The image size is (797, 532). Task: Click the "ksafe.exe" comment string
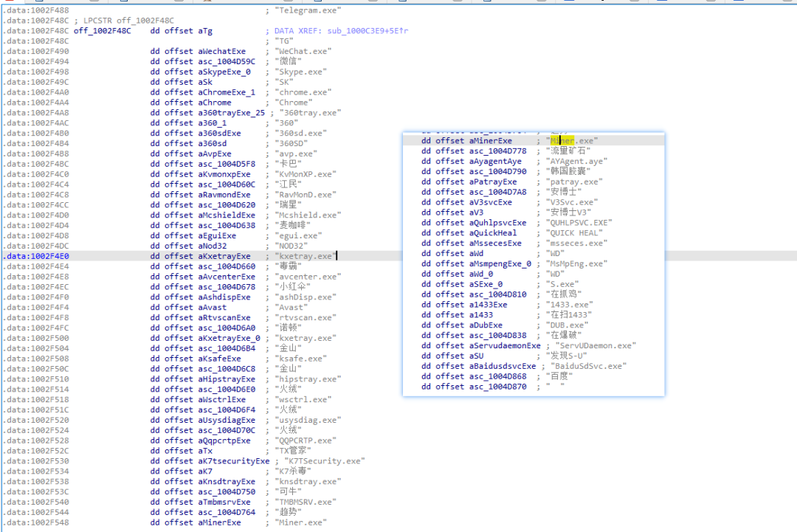(301, 359)
